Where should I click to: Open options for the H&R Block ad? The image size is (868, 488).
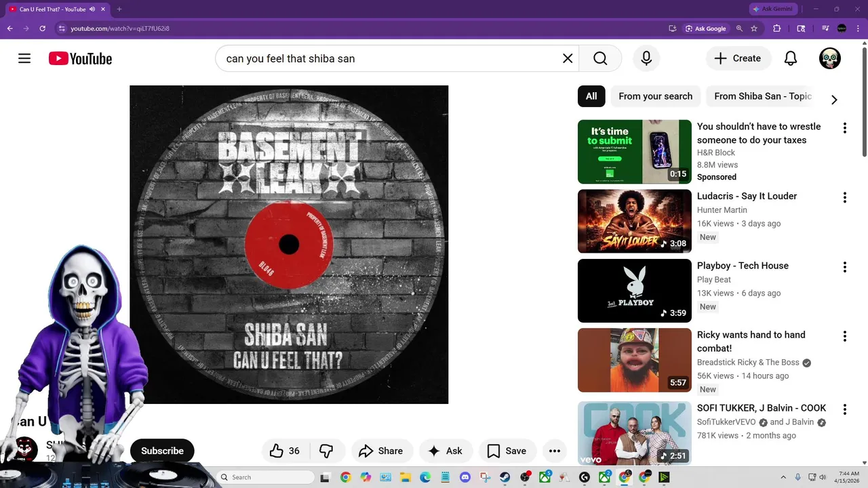[844, 128]
